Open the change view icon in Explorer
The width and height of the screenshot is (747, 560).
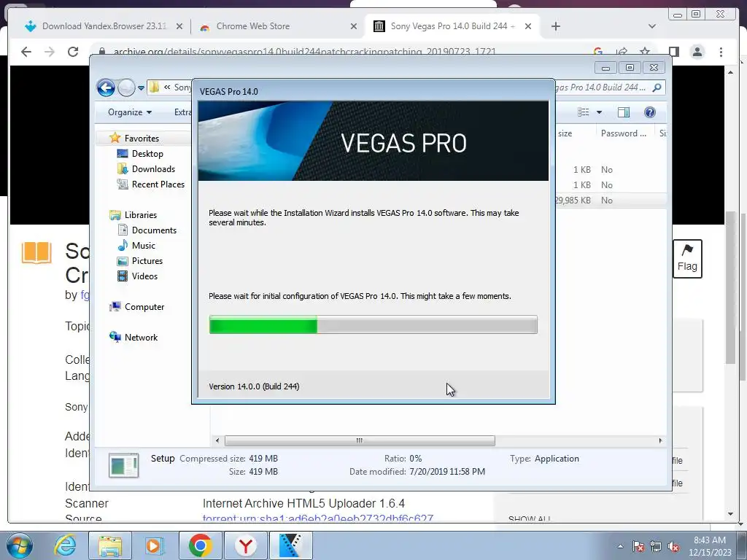(x=583, y=112)
